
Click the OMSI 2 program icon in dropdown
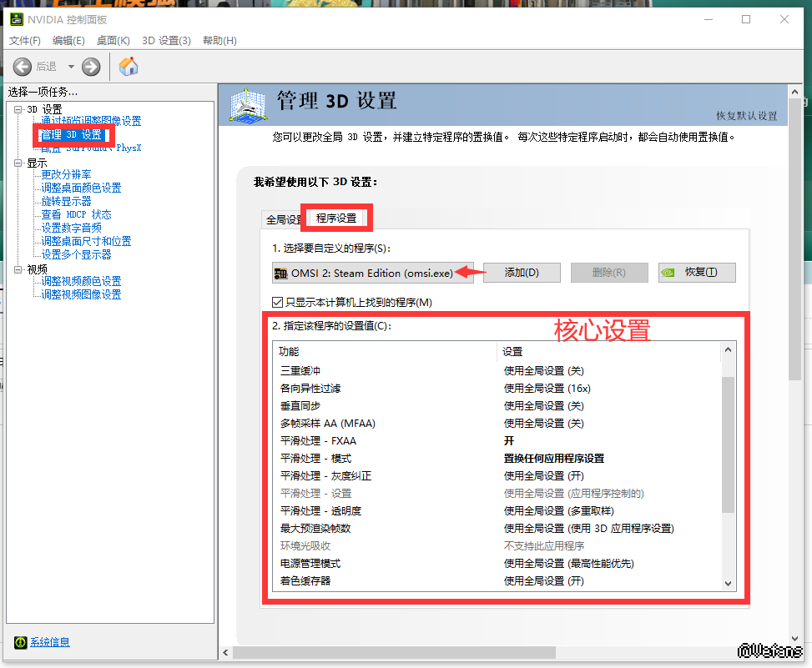[281, 274]
